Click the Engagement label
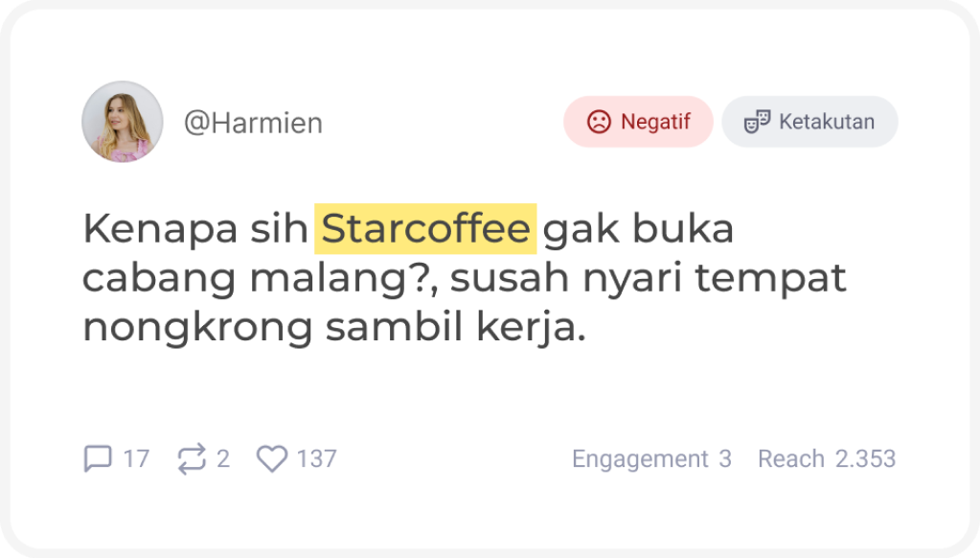980x558 pixels. tap(640, 459)
